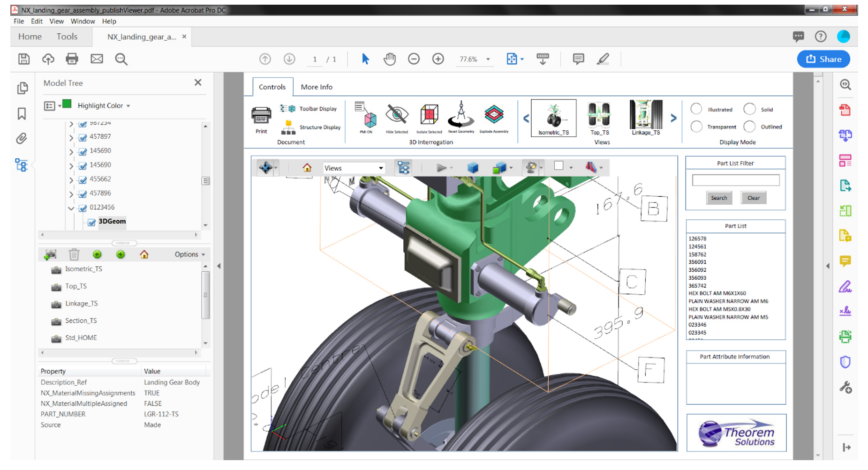868x470 pixels.
Task: Select the Transparent display mode
Action: 696,127
